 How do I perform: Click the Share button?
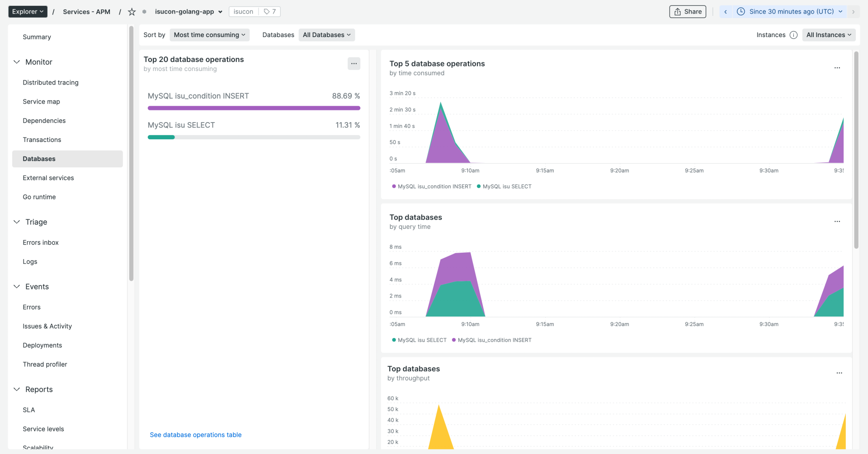click(x=687, y=11)
